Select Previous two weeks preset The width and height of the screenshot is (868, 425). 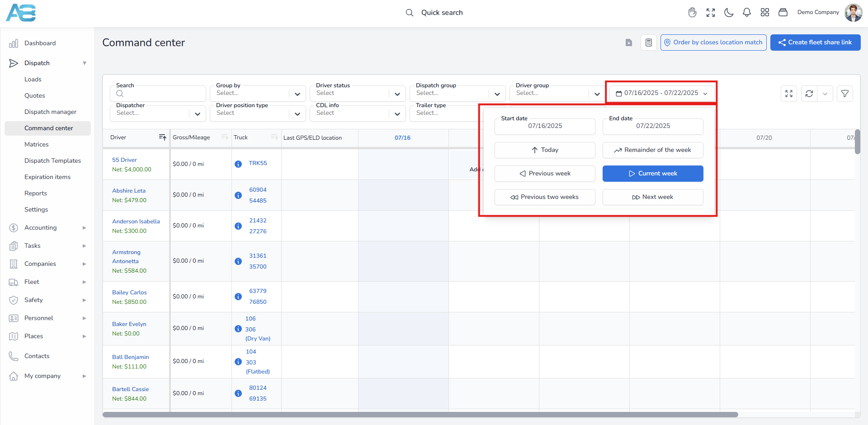tap(545, 197)
